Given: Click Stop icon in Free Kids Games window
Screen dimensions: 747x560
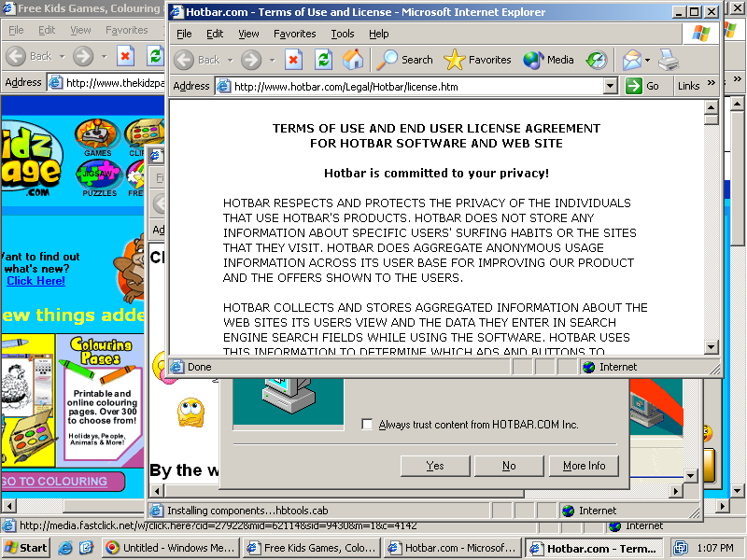Looking at the screenshot, I should [125, 56].
